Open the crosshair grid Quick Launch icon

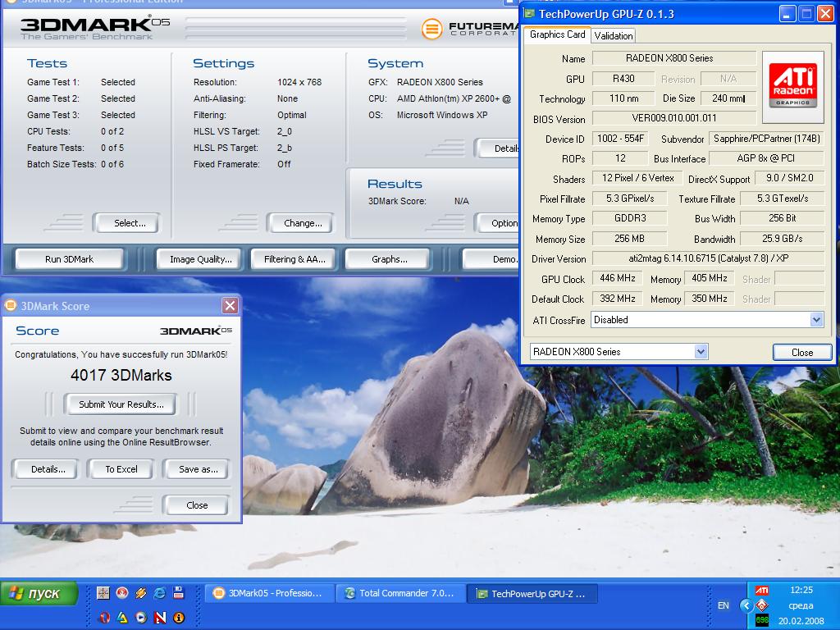103,593
